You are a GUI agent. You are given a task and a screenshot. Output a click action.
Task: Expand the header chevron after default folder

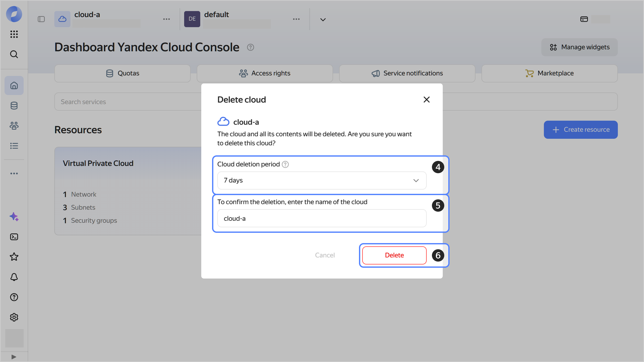323,20
